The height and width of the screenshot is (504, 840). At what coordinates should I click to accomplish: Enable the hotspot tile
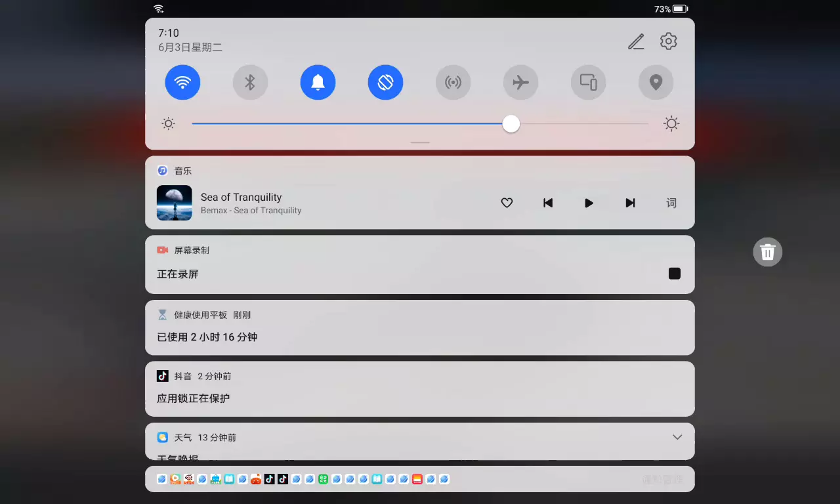[453, 83]
